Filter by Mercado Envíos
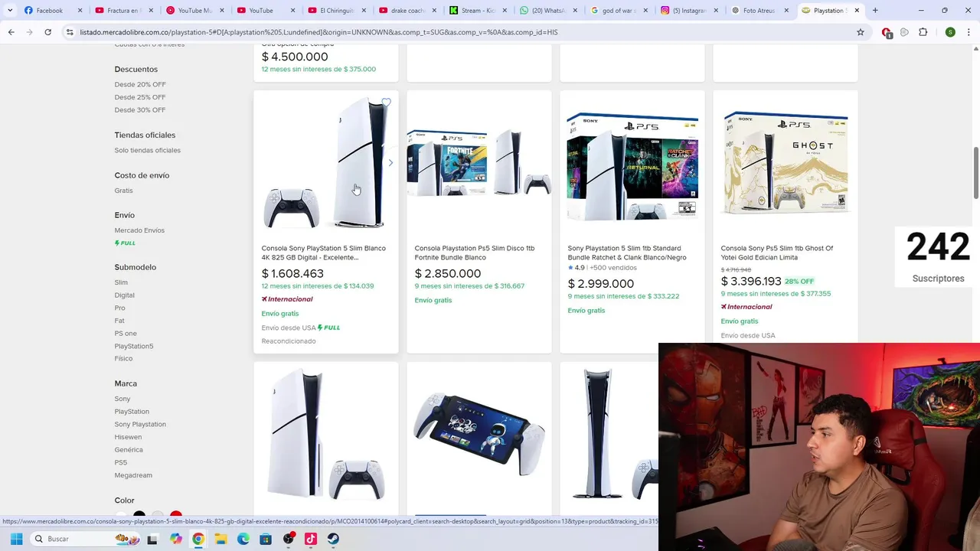Screen dimensions: 980x551 pyautogui.click(x=139, y=230)
